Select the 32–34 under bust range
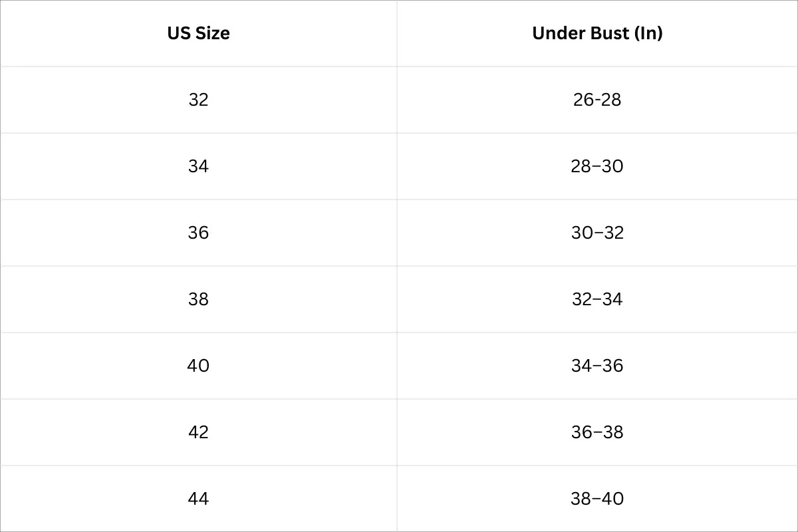 597,299
